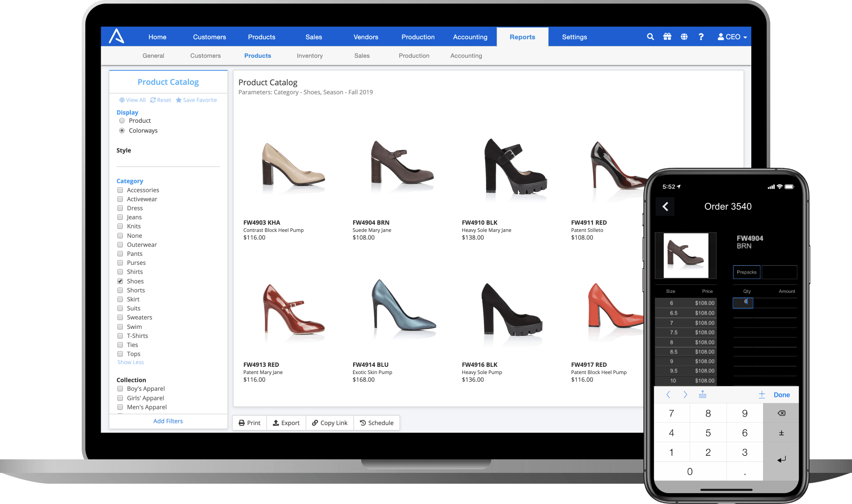This screenshot has height=504, width=852.
Task: Click the Save Favorite link
Action: tap(196, 100)
